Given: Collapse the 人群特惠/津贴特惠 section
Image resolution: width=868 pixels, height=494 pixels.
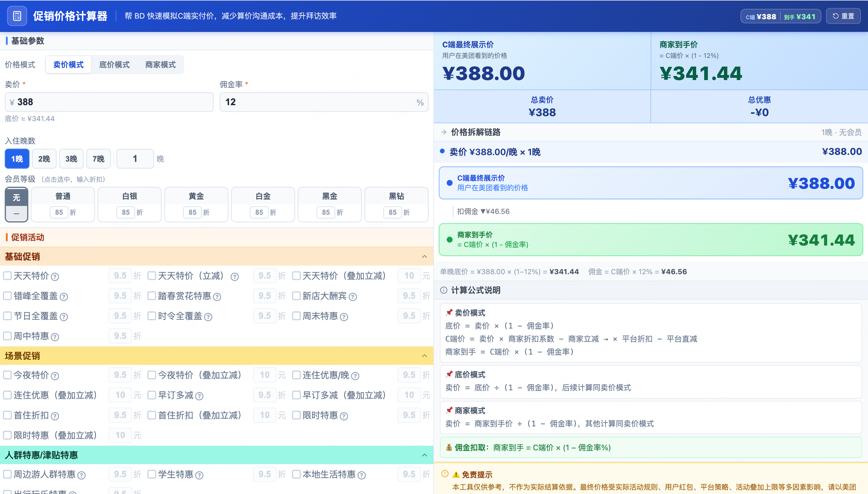Looking at the screenshot, I should pos(424,455).
